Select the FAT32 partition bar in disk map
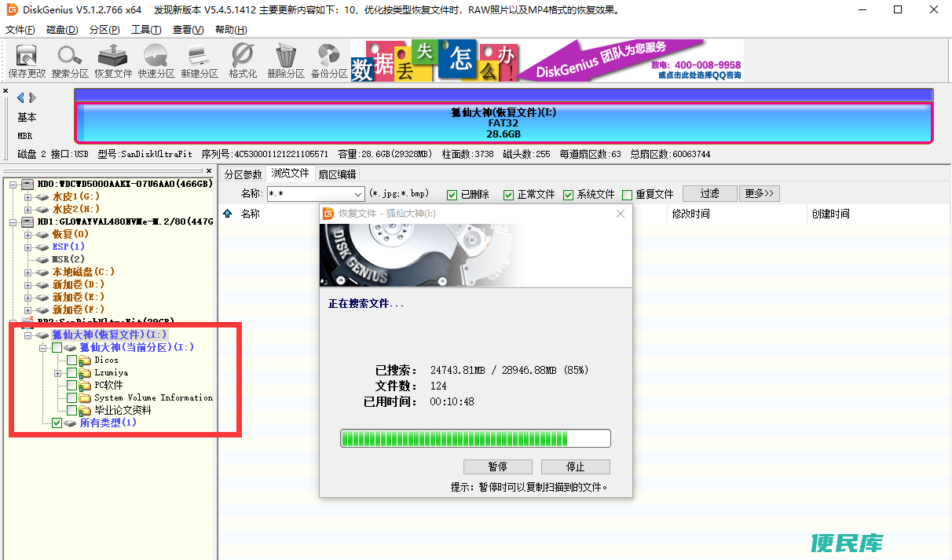This screenshot has width=952, height=560. pos(503,123)
